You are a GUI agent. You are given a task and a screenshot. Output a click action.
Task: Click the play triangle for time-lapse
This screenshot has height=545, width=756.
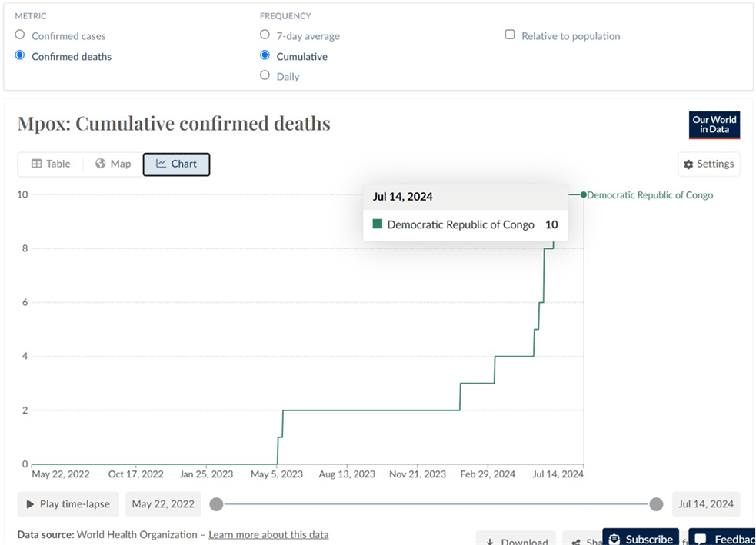[x=30, y=504]
